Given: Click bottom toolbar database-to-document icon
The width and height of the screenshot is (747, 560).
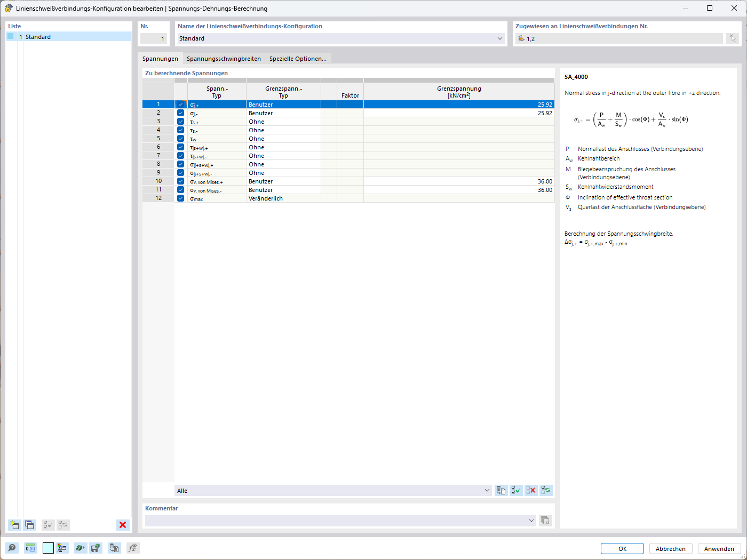Looking at the screenshot, I should 114,548.
